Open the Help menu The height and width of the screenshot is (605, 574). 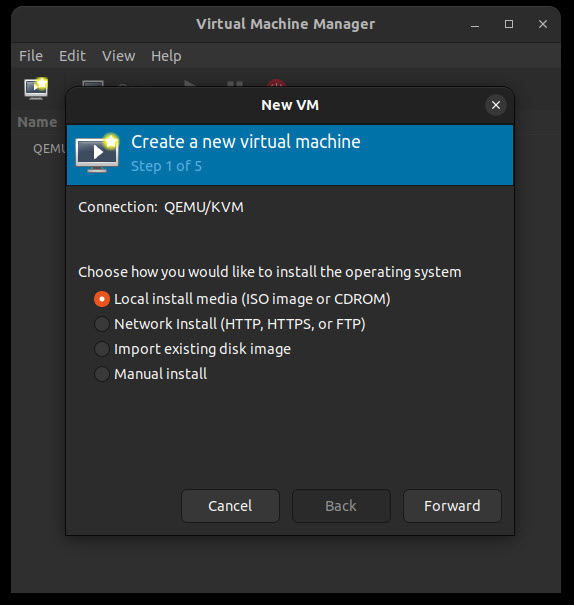click(166, 56)
